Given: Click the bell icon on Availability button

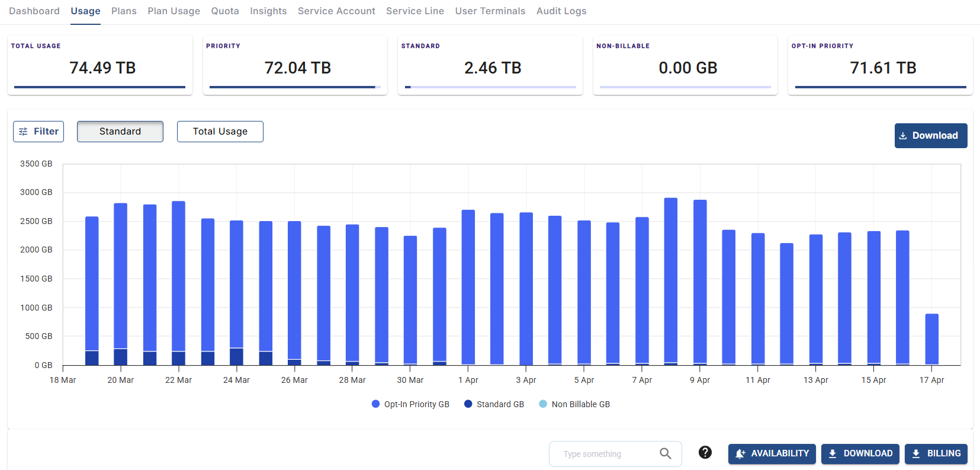Looking at the screenshot, I should point(740,453).
